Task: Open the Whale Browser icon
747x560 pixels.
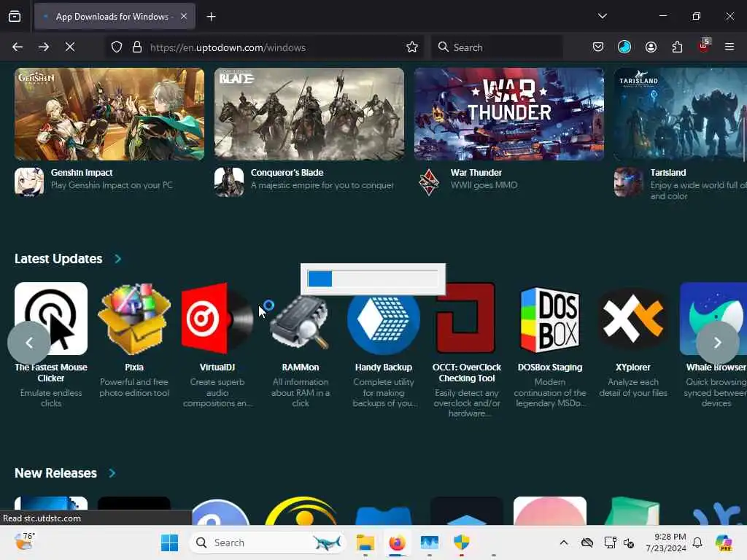Action: (713, 318)
